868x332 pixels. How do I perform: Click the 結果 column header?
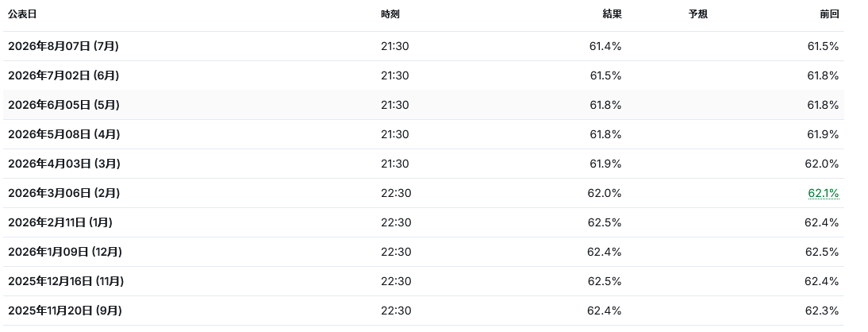(x=613, y=14)
